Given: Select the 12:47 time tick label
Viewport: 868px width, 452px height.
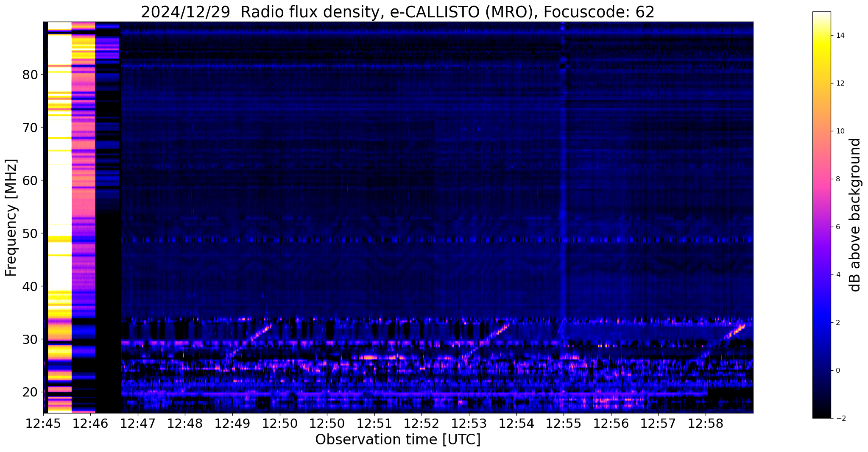Looking at the screenshot, I should 138,423.
